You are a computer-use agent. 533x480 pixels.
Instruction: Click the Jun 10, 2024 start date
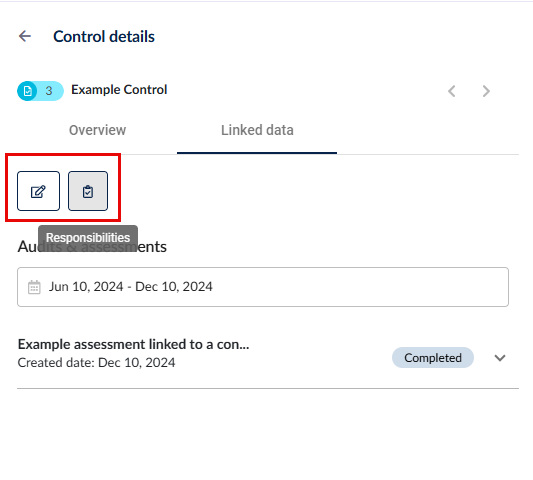86,287
